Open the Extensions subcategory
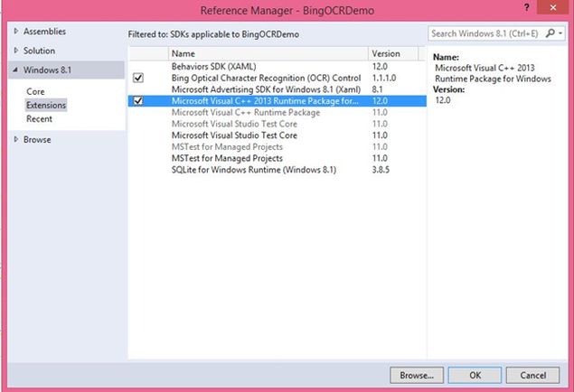Image resolution: width=574 pixels, height=392 pixels. (46, 105)
